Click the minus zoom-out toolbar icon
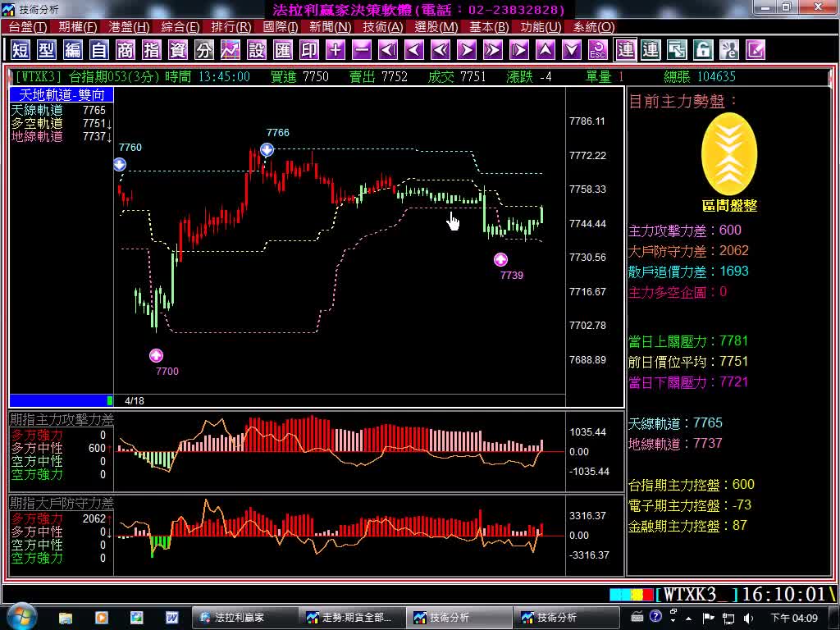The image size is (840, 630). pyautogui.click(x=362, y=50)
